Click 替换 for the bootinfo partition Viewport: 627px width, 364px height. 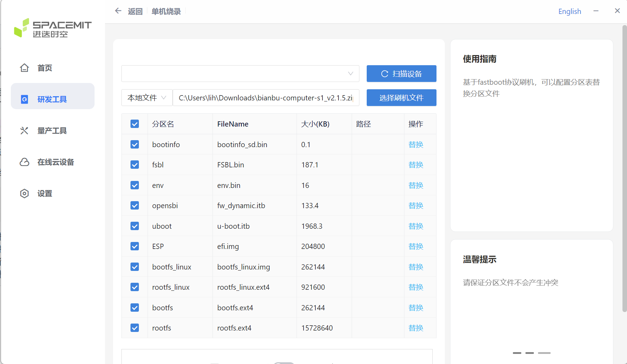tap(416, 144)
